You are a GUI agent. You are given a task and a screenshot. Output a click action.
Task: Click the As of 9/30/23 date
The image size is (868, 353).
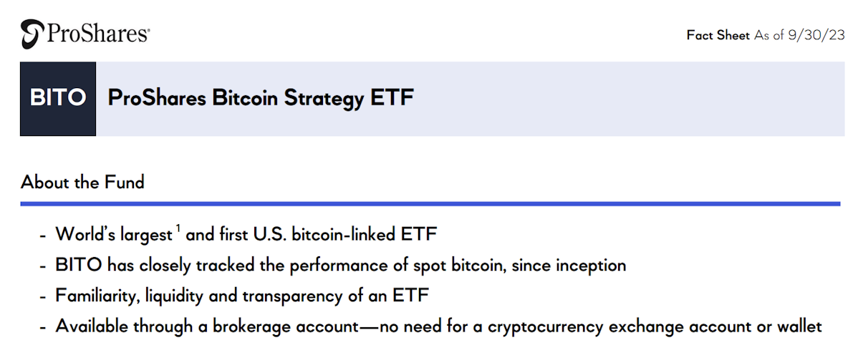click(x=799, y=35)
